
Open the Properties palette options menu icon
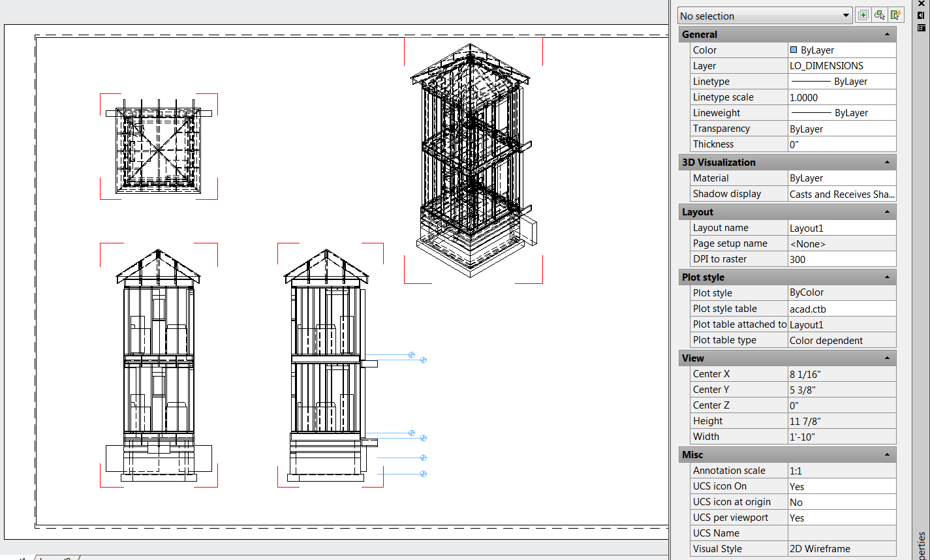click(x=921, y=27)
